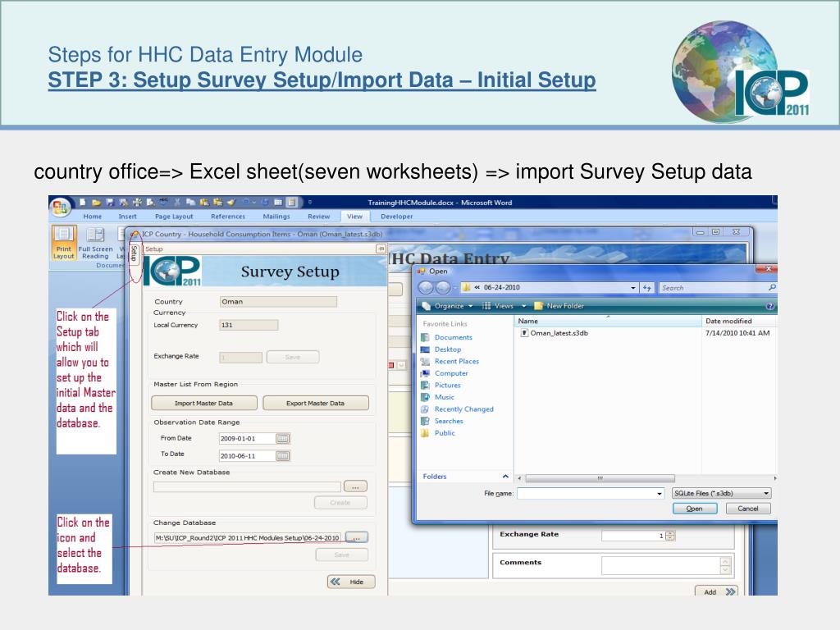Open the Developer ribbon tab
The image size is (840, 630).
click(x=396, y=217)
